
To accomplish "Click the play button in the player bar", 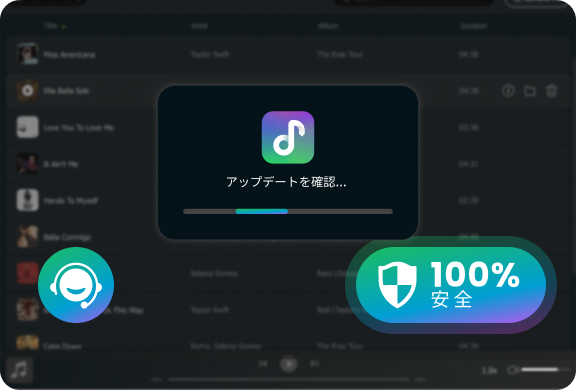I will tap(289, 364).
